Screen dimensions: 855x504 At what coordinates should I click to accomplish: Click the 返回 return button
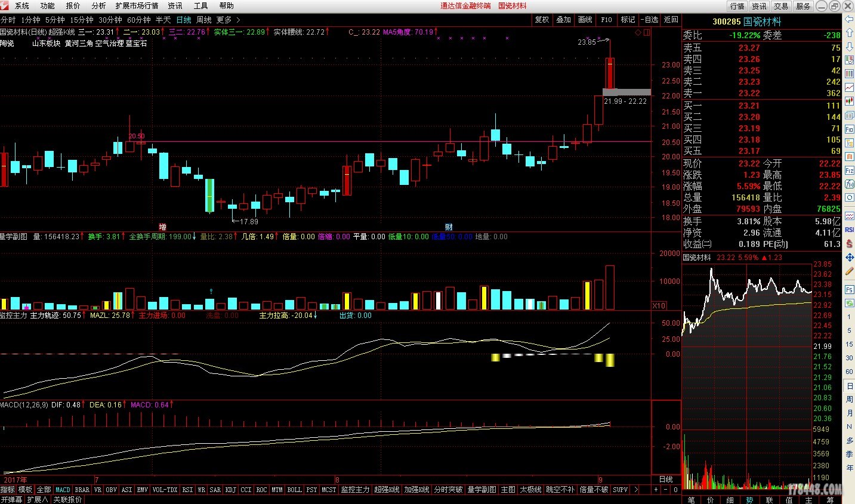[x=671, y=20]
